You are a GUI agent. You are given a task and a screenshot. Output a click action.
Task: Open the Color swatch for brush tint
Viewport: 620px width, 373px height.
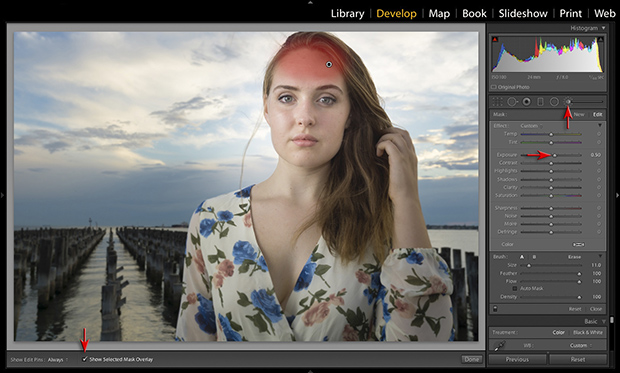(x=578, y=244)
